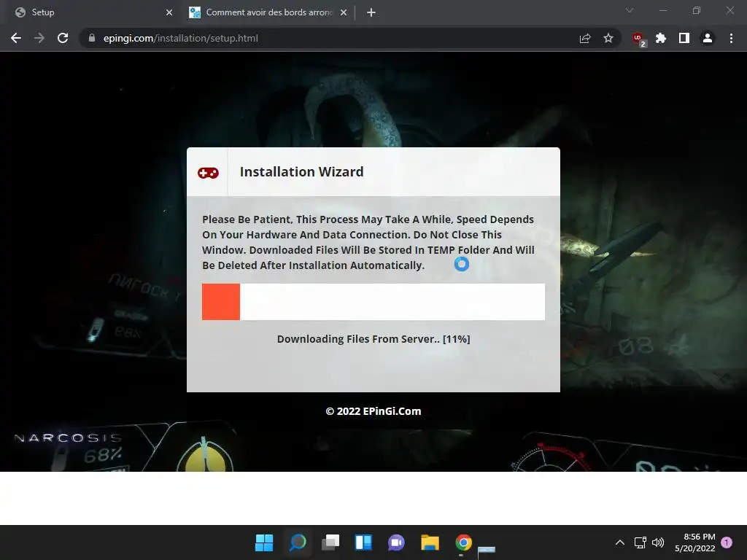Open the Chat app on taskbar
Image resolution: width=747 pixels, height=560 pixels.
(396, 542)
